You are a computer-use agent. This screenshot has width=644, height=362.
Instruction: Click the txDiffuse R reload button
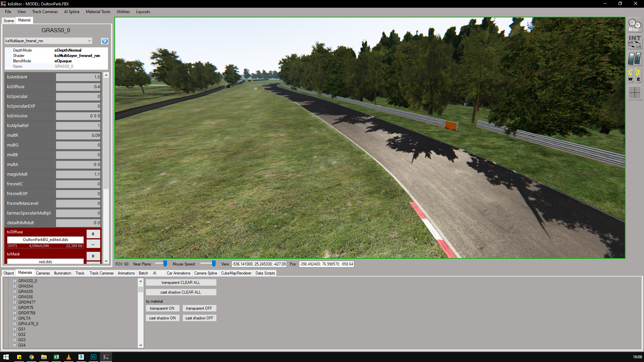93,234
